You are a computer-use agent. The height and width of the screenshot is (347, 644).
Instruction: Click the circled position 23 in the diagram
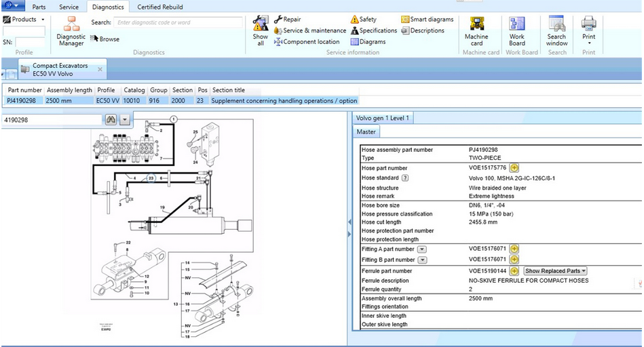coord(151,178)
